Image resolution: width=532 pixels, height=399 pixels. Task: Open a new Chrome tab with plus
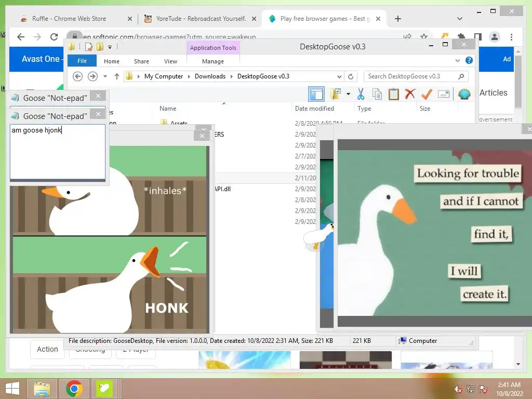click(x=398, y=19)
